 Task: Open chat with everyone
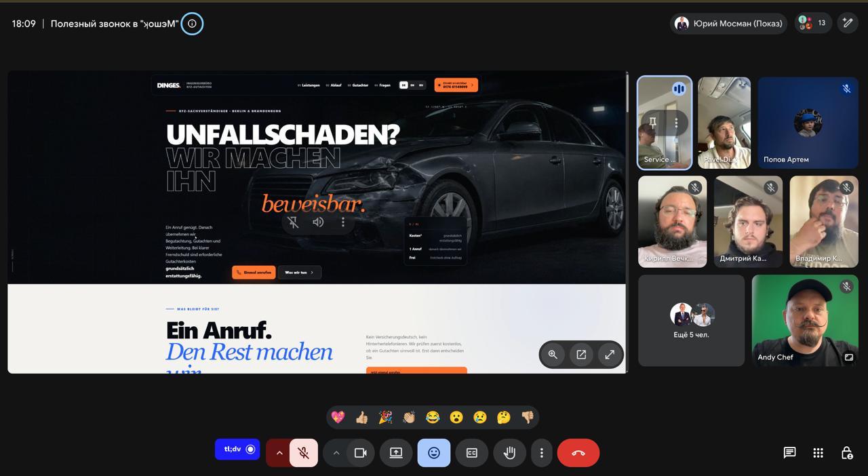pyautogui.click(x=789, y=452)
